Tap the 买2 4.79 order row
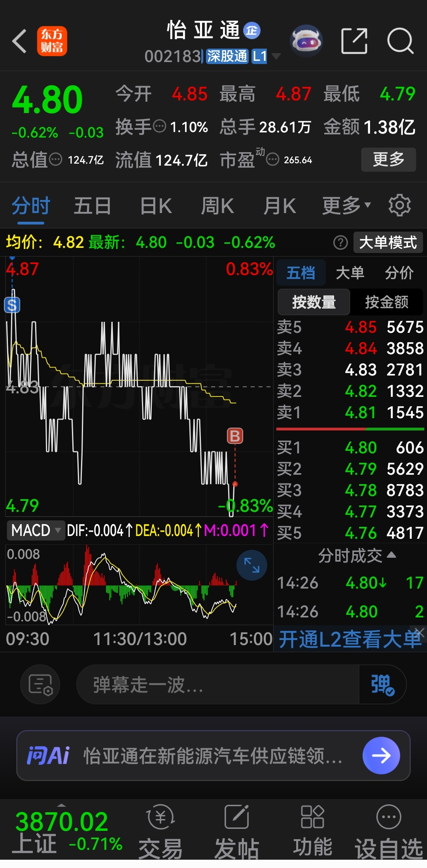Viewport: 427px width, 868px height. pos(350,469)
